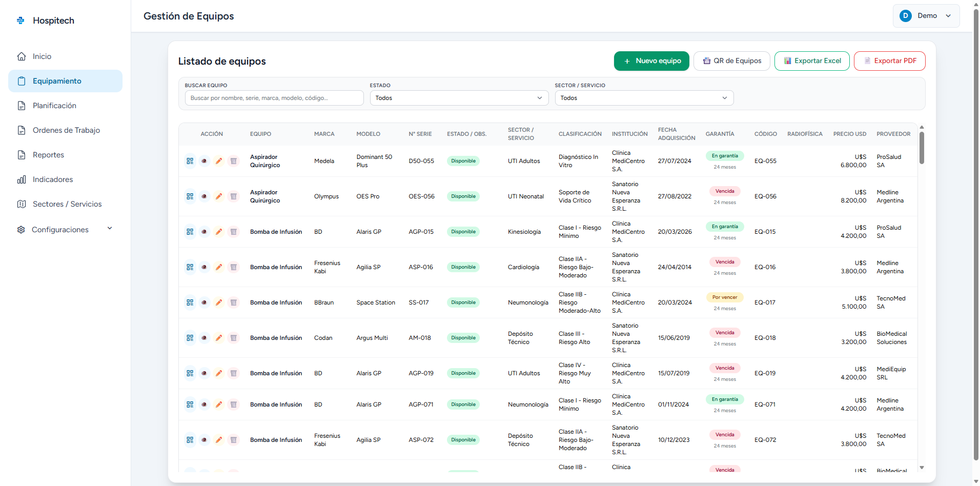Click the equipment table's vertical scrollbar thumb
The height and width of the screenshot is (486, 980).
coord(922,148)
